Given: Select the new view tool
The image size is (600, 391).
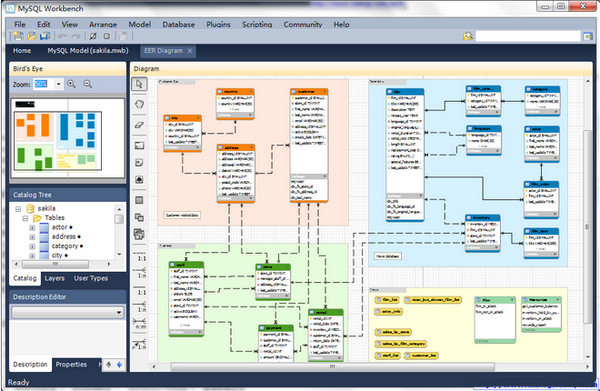Looking at the screenshot, I should coord(139,217).
